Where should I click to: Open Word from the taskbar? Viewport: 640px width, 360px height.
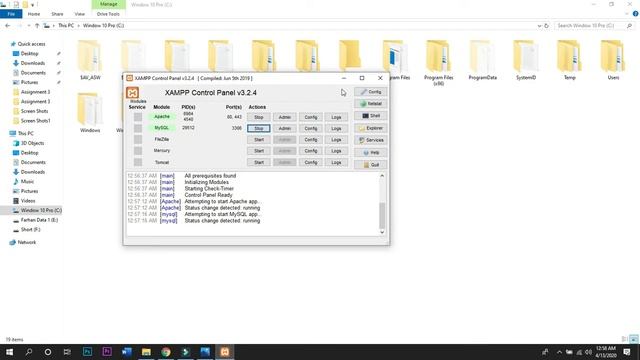pyautogui.click(x=127, y=352)
